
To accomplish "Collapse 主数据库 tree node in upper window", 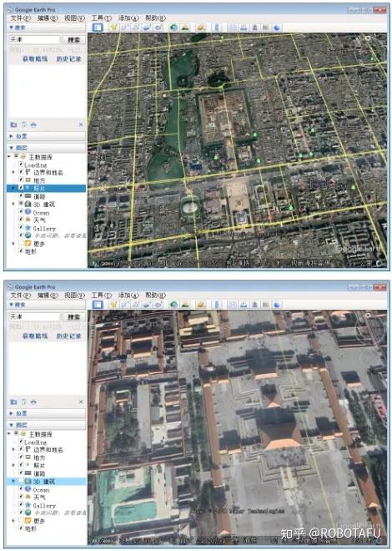I will tap(9, 157).
